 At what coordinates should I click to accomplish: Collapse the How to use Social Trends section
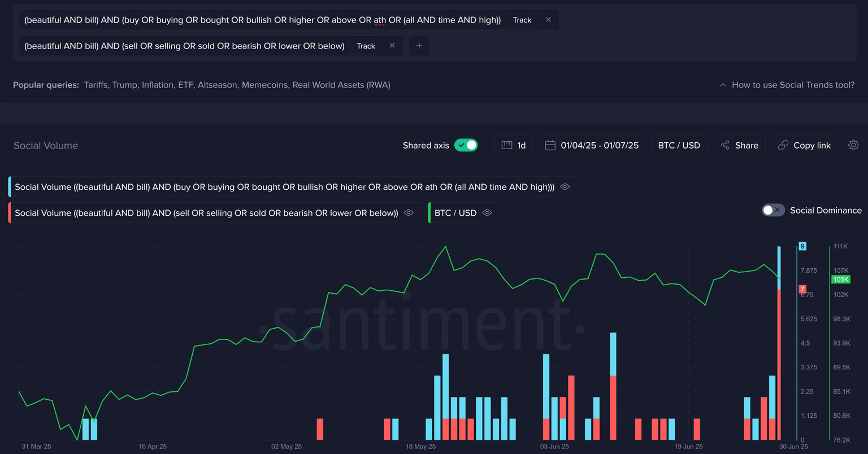coord(787,85)
